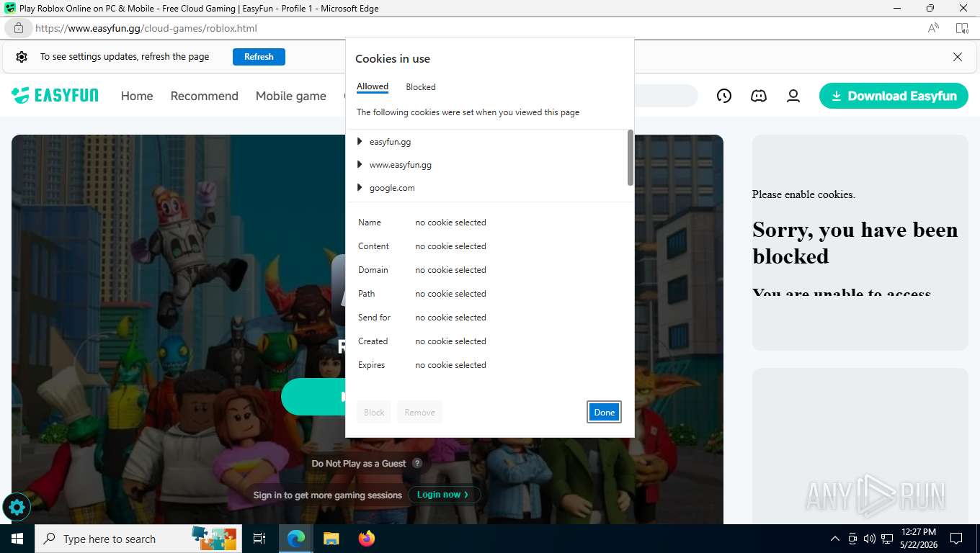
Task: Open the user profile icon
Action: coord(793,96)
